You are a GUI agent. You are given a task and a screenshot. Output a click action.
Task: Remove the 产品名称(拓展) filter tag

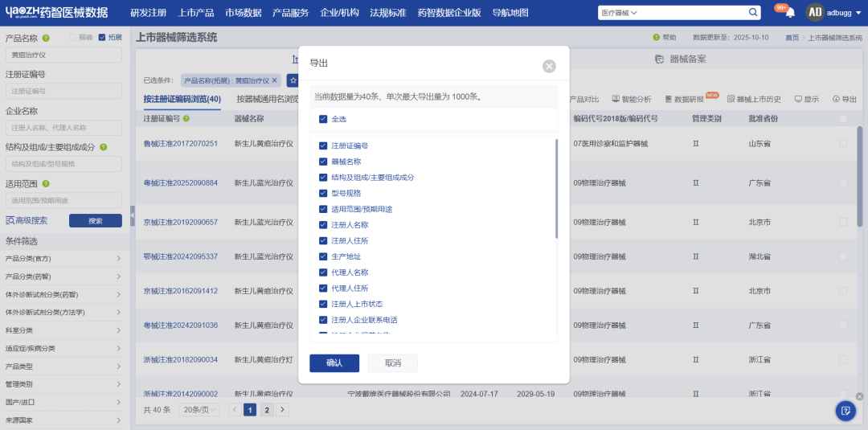[274, 80]
